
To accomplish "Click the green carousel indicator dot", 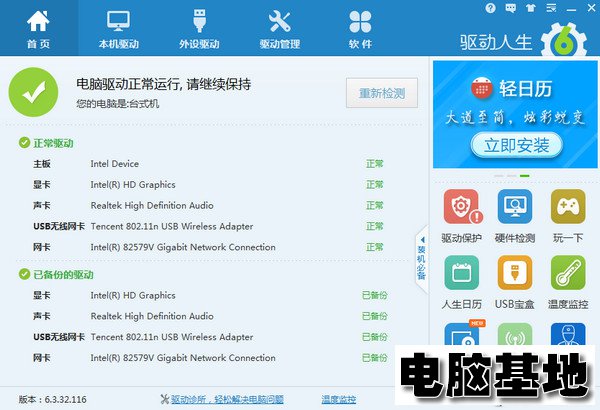I will (x=525, y=176).
